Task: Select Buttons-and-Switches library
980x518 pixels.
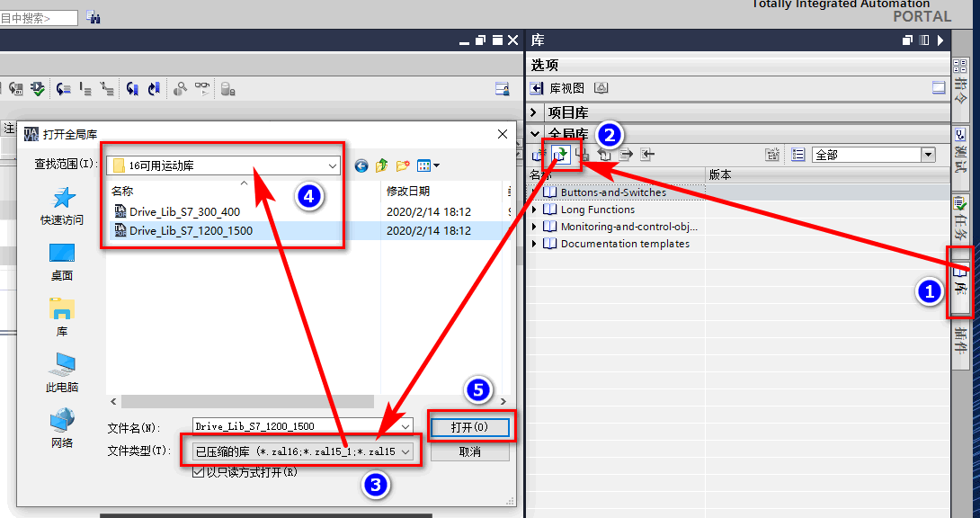Action: tap(613, 192)
